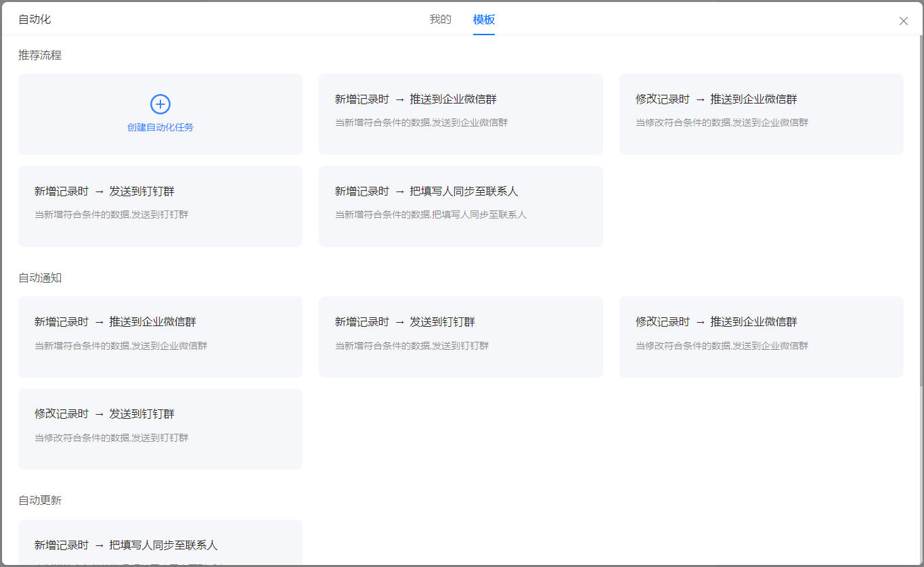The height and width of the screenshot is (567, 924).
Task: Pick 新增记录时→把填写人同步至联系人 template under 推荐流程
Action: 461,206
